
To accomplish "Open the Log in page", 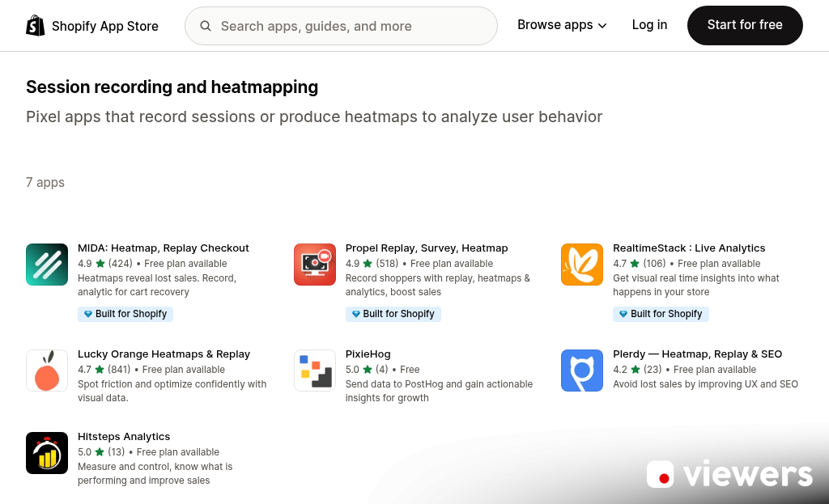I will click(649, 25).
